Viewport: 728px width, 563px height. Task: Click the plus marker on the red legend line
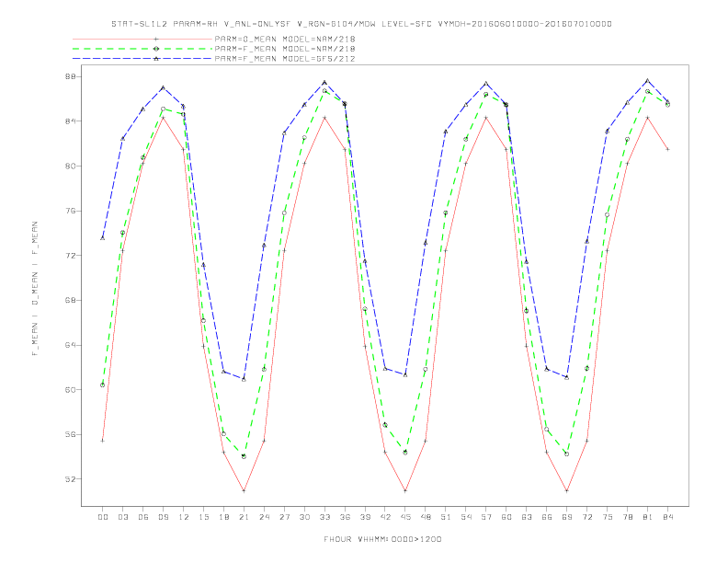[x=156, y=39]
